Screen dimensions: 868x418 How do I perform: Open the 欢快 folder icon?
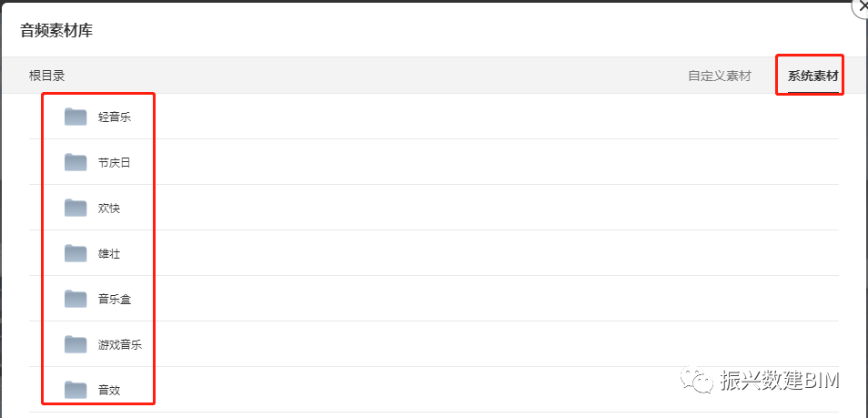[x=76, y=208]
